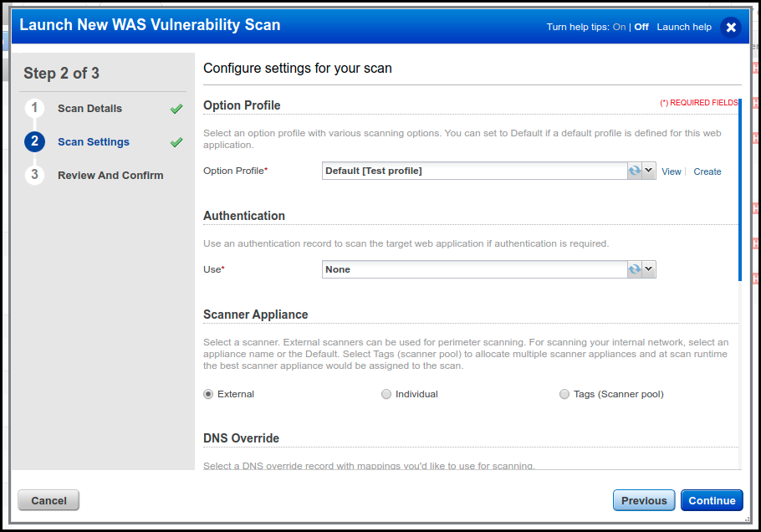This screenshot has height=532, width=761.
Task: Open the Option Profile dropdown
Action: (647, 171)
